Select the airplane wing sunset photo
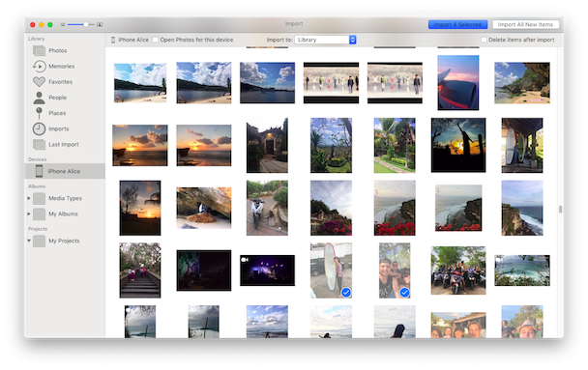The image size is (588, 370). (x=457, y=83)
